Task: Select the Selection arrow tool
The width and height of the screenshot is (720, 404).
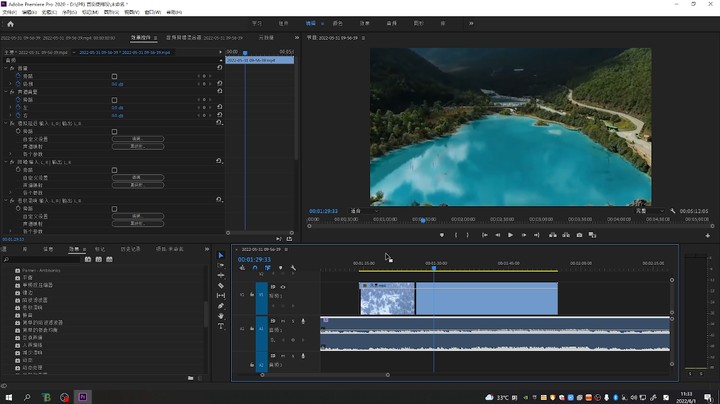Action: [221, 255]
